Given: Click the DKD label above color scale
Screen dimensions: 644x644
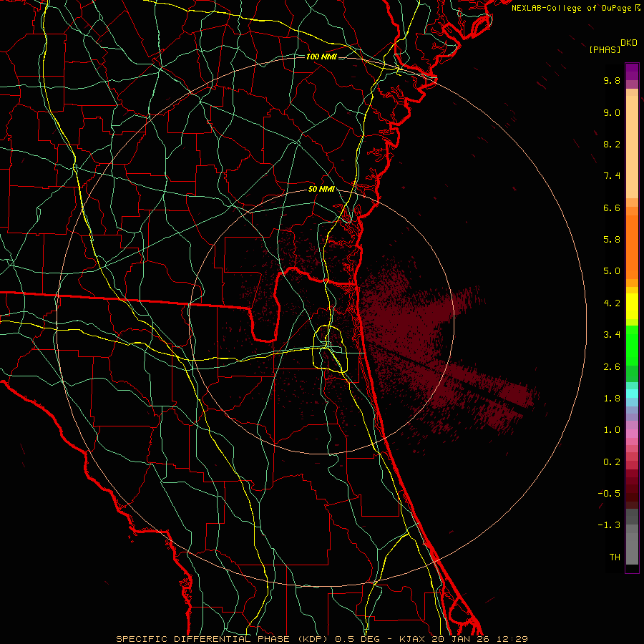Looking at the screenshot, I should coord(629,43).
